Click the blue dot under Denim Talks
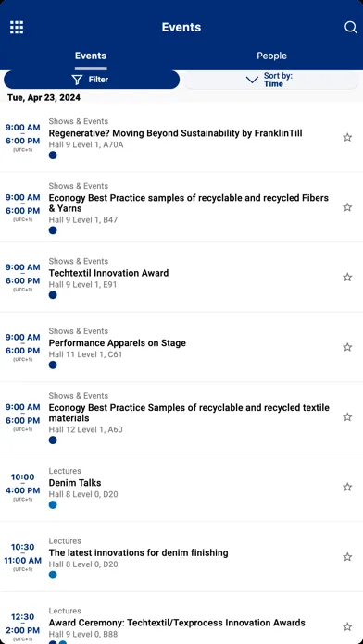The image size is (363, 644). coord(53,505)
